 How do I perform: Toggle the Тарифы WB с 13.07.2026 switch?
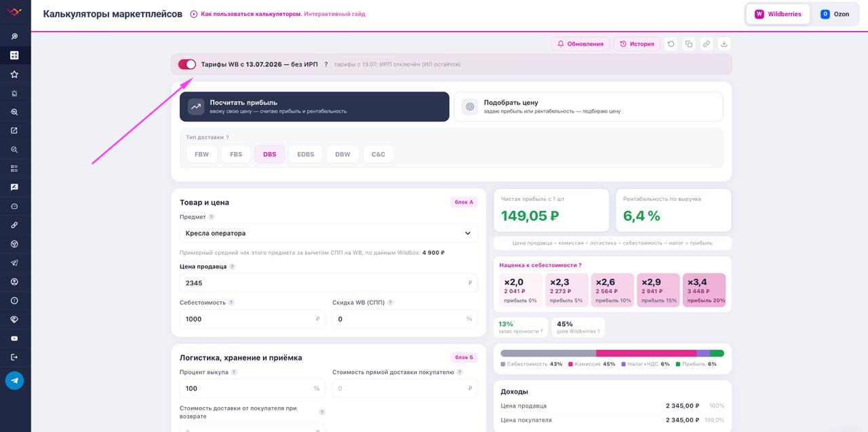coord(187,64)
